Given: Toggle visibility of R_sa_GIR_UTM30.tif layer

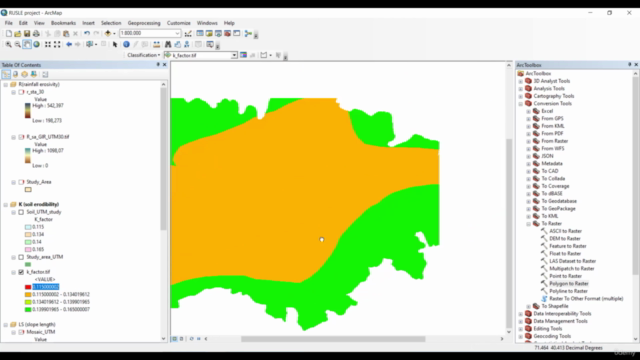Looking at the screenshot, I should pyautogui.click(x=21, y=137).
